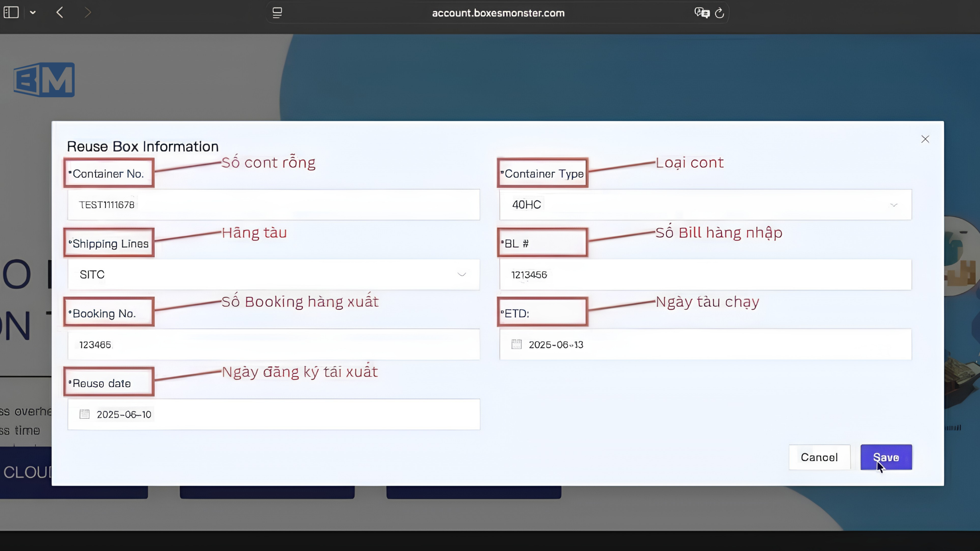
Task: Click the ETD date value 2025-06-13
Action: pyautogui.click(x=556, y=345)
